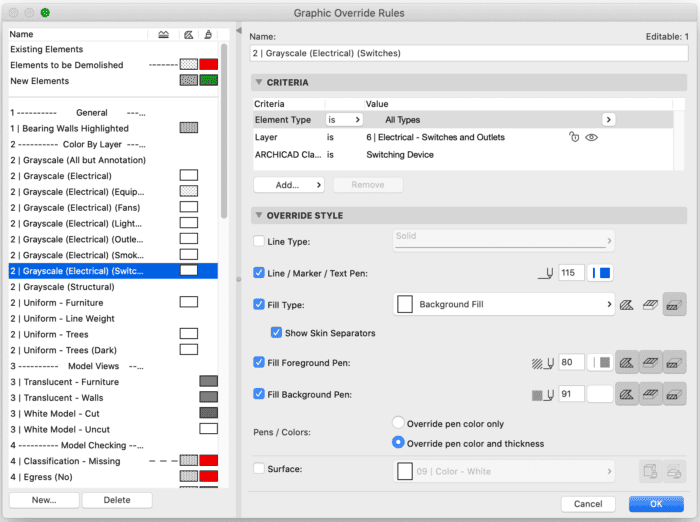This screenshot has height=522, width=700.
Task: Select rule 3 | Translucent - Walls
Action: (x=113, y=397)
